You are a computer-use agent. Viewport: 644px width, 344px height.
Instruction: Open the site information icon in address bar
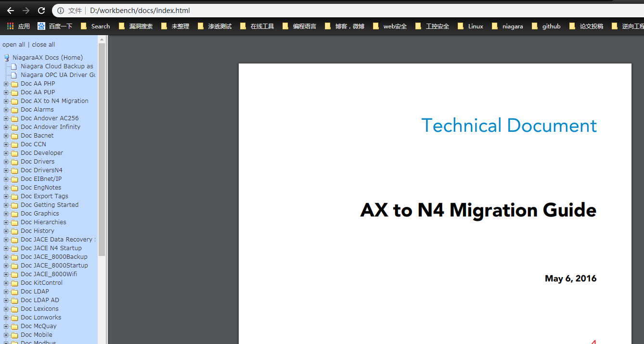tap(61, 11)
